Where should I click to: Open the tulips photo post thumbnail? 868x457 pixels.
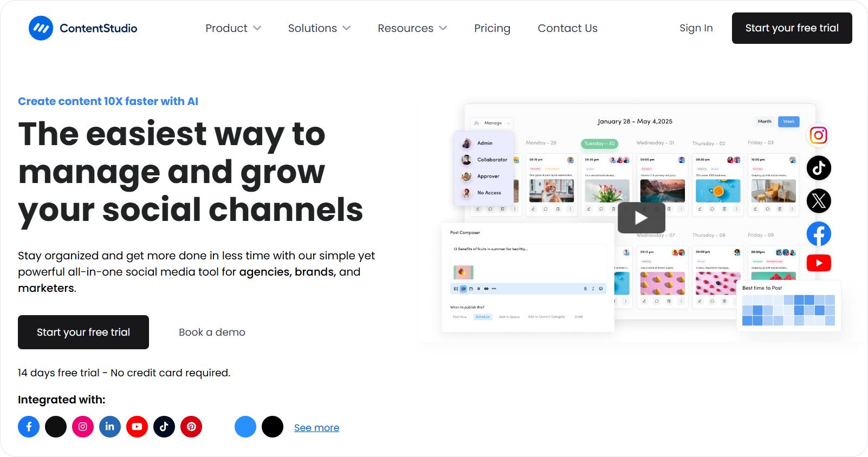coord(607,191)
